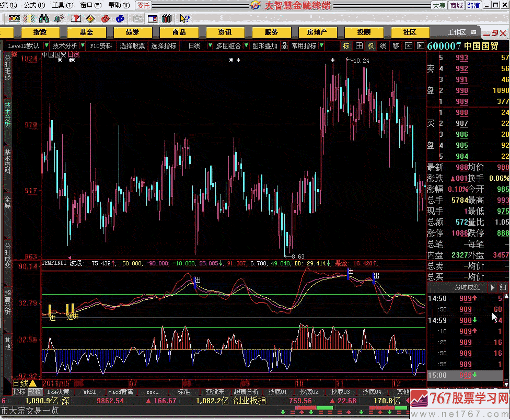Screen dimensions: 510x420
Task: Open the 技术分析 dropdown arrow
Action: click(x=83, y=45)
